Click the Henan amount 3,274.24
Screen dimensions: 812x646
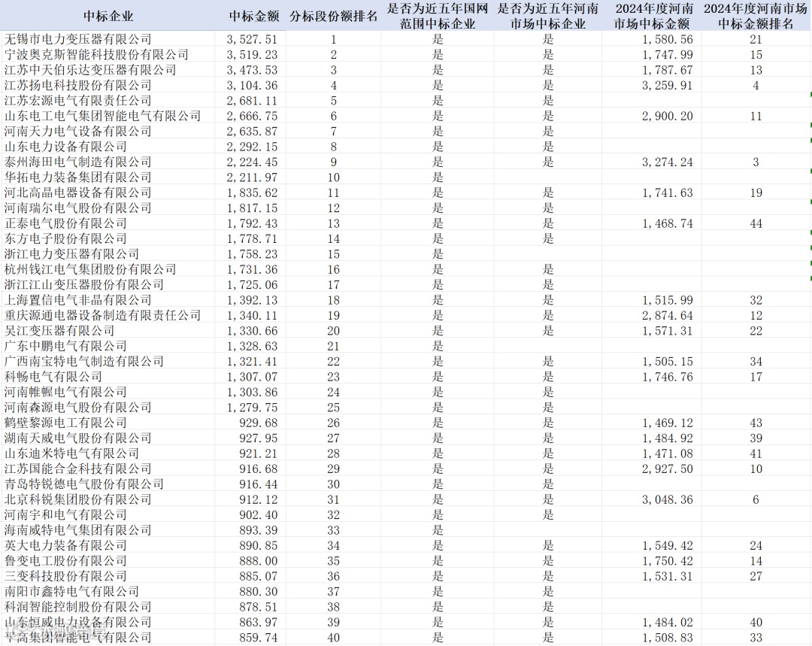click(668, 162)
